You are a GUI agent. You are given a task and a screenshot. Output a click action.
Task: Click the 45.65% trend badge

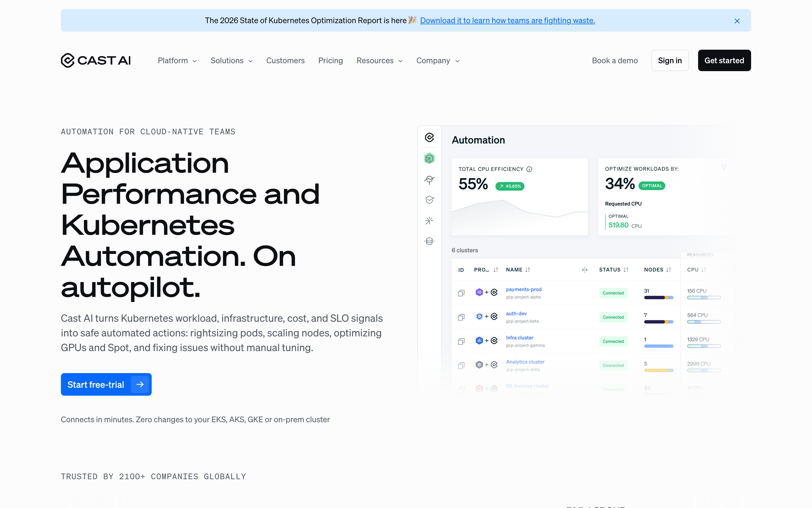[510, 186]
